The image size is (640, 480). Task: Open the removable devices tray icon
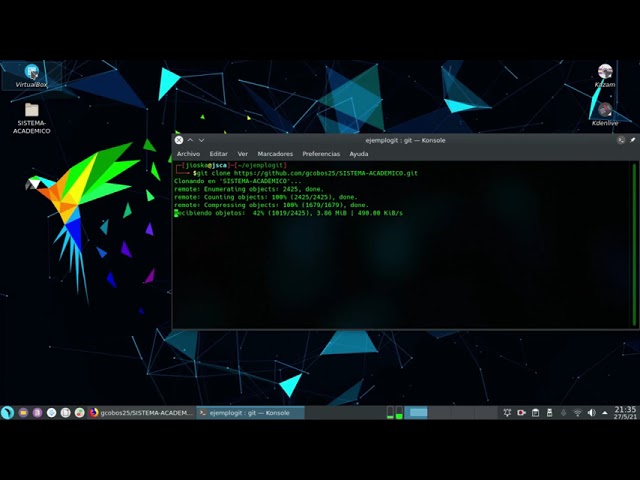(x=549, y=413)
